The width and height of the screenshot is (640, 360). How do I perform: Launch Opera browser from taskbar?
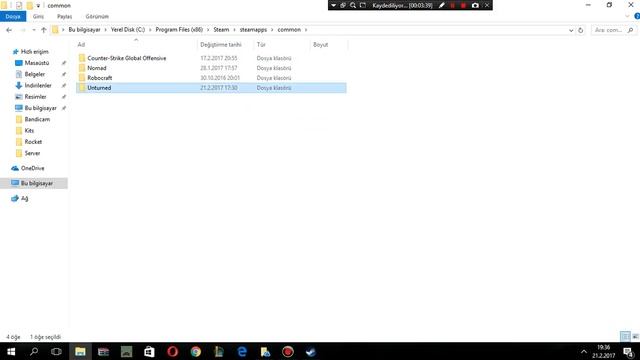click(x=173, y=351)
